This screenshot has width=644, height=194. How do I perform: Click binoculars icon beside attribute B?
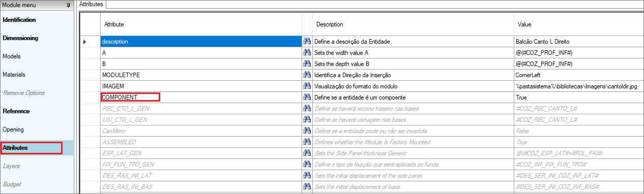pos(307,63)
